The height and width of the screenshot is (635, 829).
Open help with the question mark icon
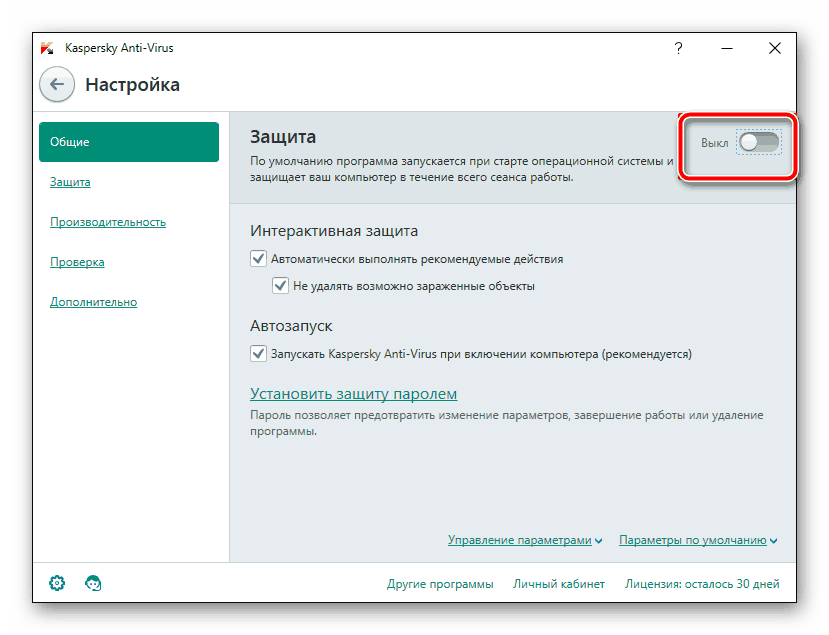pyautogui.click(x=679, y=48)
